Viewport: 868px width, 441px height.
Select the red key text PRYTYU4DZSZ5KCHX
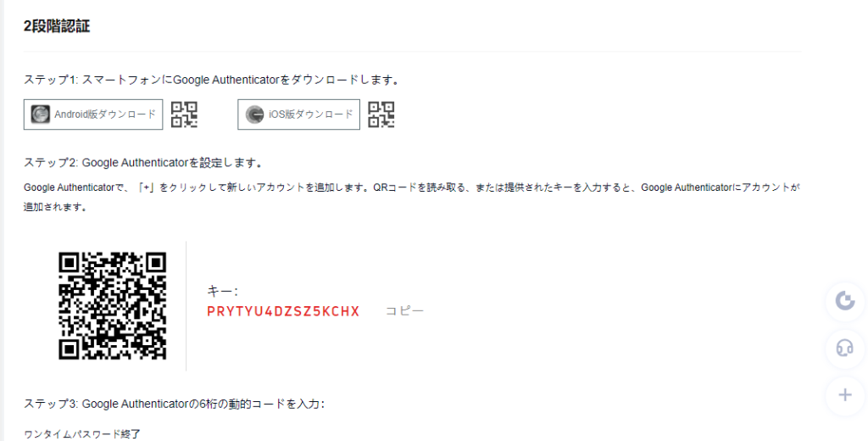[283, 311]
